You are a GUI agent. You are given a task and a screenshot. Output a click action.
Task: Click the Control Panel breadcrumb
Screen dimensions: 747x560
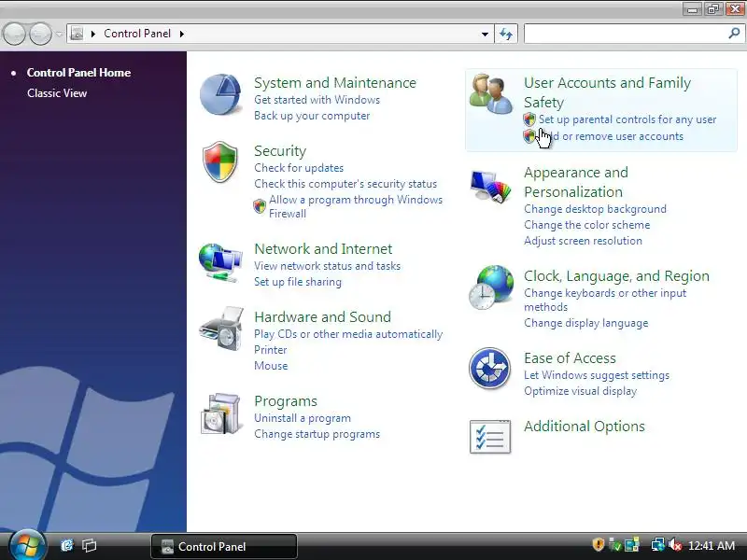coord(137,34)
